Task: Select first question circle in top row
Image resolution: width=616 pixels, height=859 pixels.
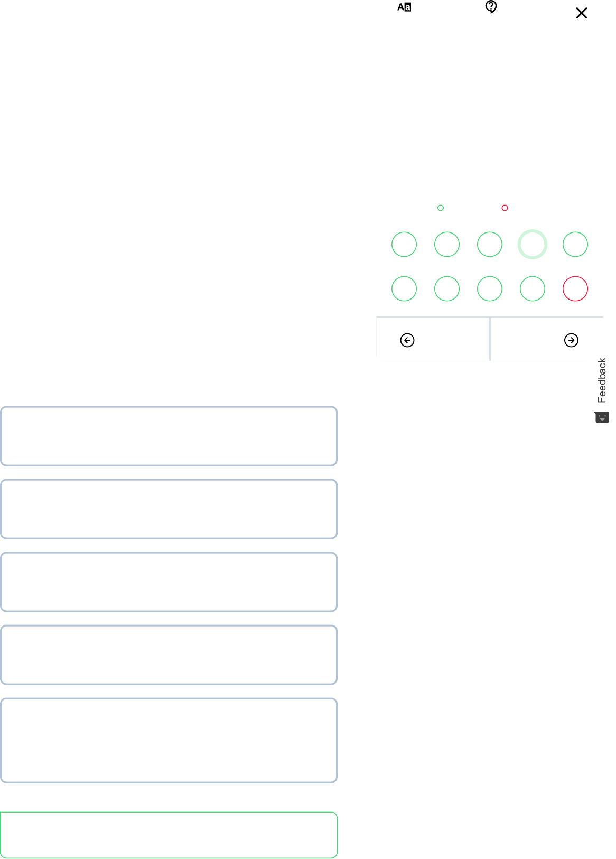Action: click(404, 245)
